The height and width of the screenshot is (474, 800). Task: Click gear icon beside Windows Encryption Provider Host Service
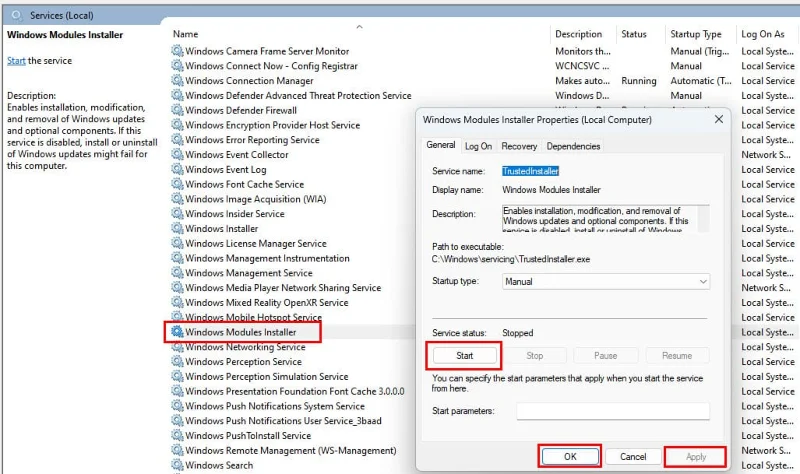pyautogui.click(x=177, y=125)
